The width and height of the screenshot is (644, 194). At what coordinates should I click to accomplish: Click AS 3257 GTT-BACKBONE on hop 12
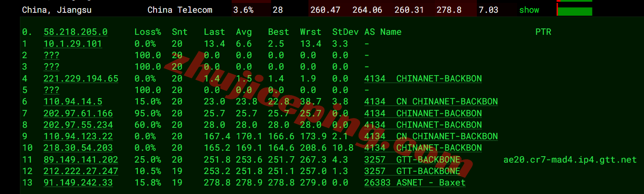tap(412, 171)
